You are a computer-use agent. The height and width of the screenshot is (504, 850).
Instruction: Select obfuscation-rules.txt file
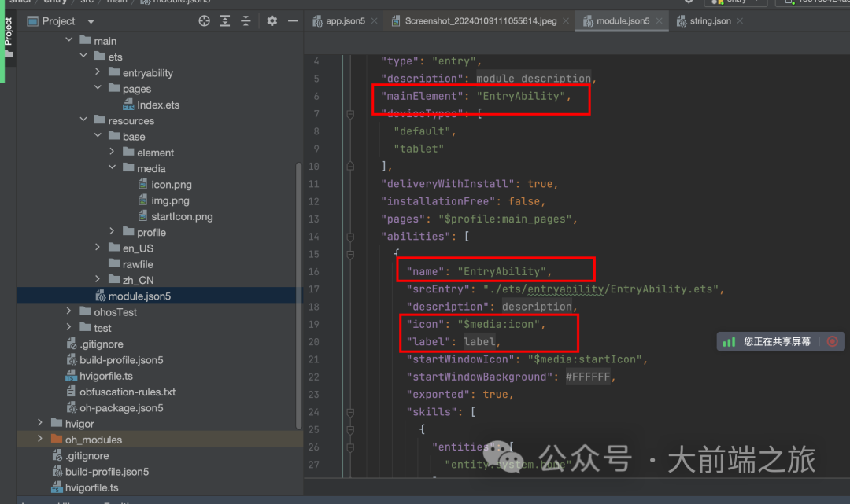tap(128, 392)
